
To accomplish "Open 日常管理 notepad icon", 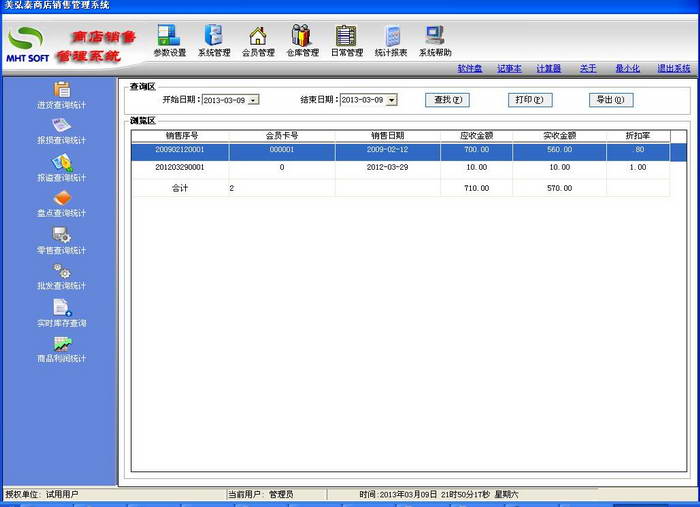I will 346,36.
